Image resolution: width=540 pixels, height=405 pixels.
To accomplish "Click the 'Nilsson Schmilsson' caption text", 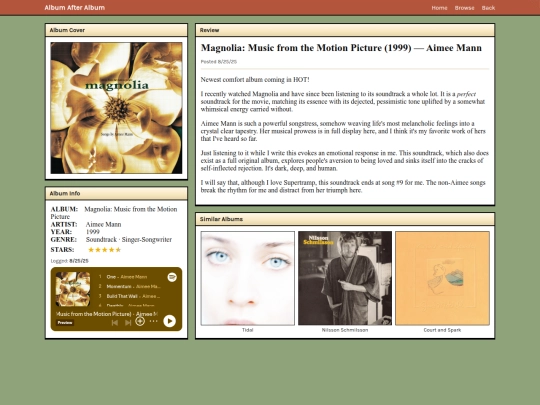I will 345,330.
